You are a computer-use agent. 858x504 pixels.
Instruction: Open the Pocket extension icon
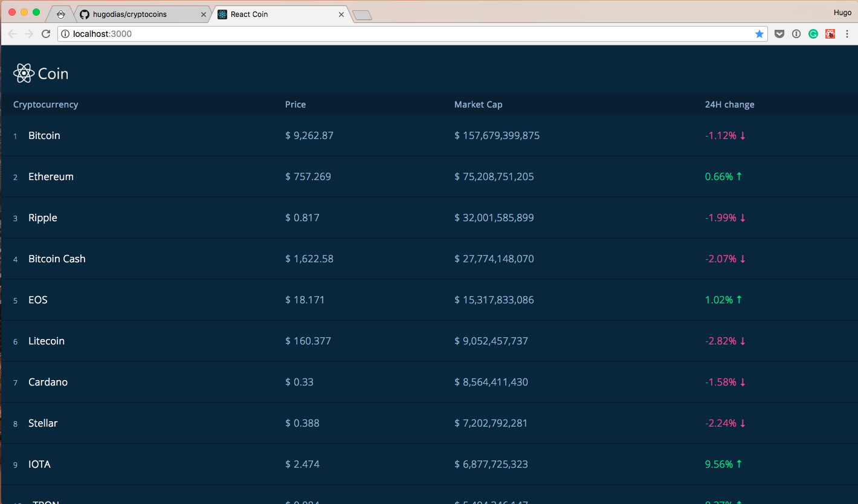pyautogui.click(x=779, y=34)
